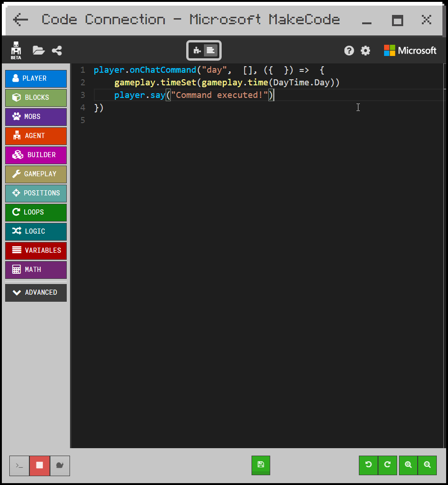448x485 pixels.
Task: Toggle slow-motion snail mode
Action: [60, 465]
